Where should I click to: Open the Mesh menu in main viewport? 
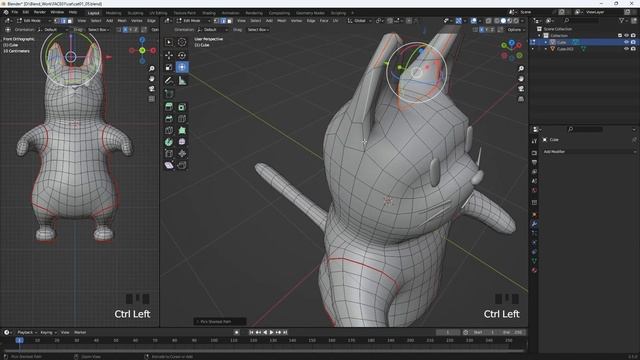pyautogui.click(x=282, y=20)
